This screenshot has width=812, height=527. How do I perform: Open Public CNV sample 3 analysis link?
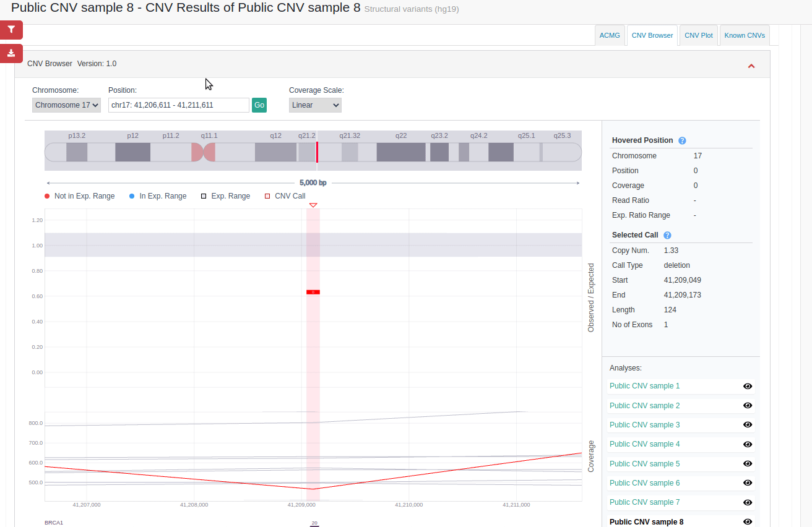coord(644,424)
